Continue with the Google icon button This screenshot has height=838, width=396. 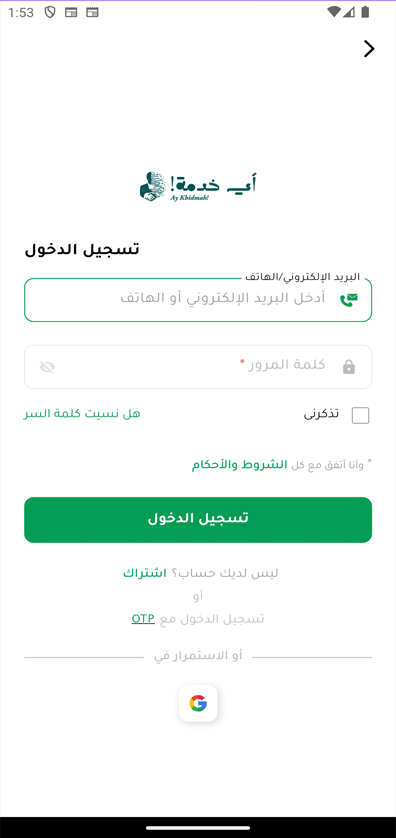pyautogui.click(x=198, y=703)
